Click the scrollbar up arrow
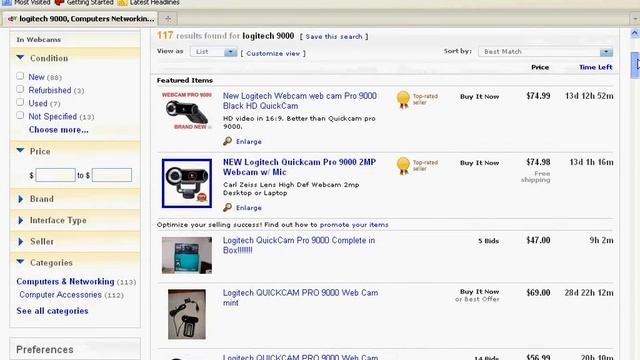Screen dimensions: 640x360 [635, 33]
